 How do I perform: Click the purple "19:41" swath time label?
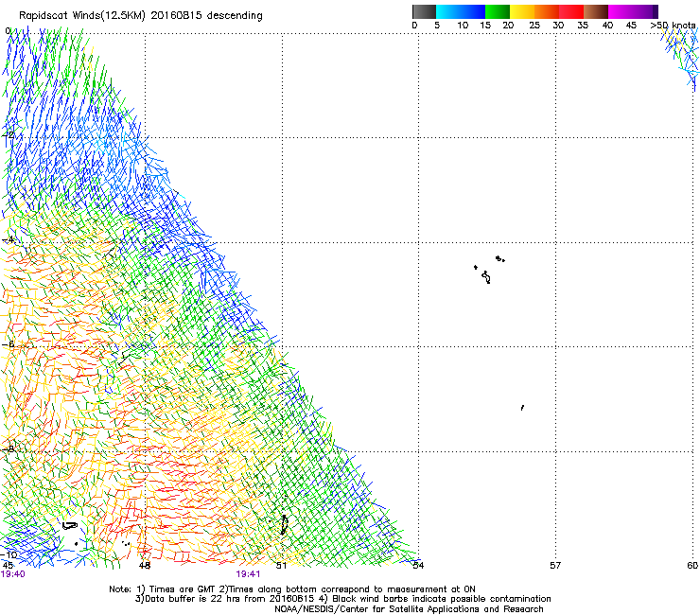tap(248, 574)
